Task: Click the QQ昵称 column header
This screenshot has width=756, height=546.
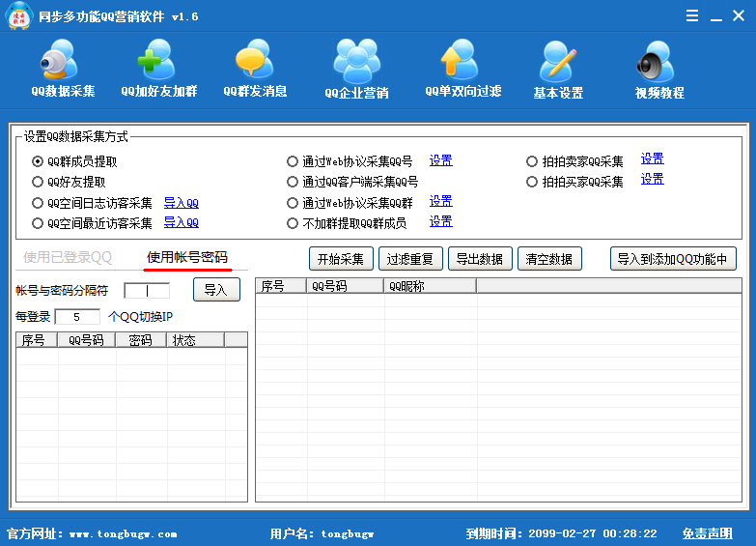Action: point(430,286)
